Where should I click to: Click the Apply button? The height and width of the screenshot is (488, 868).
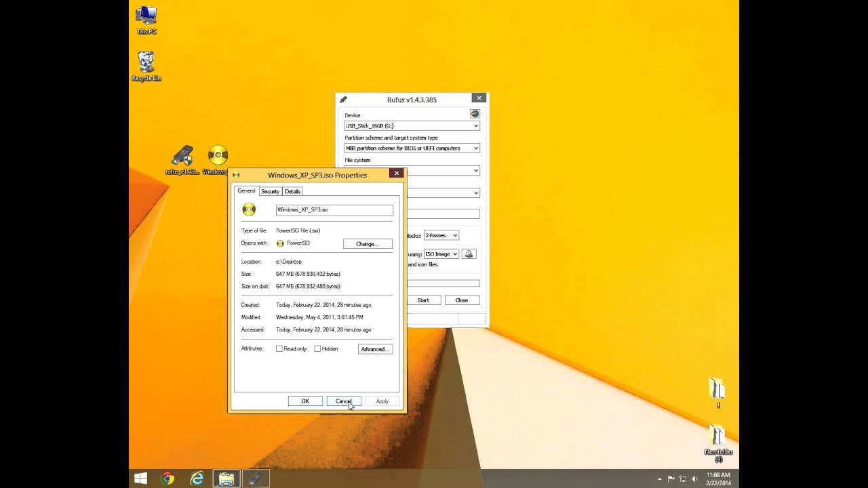pyautogui.click(x=382, y=401)
